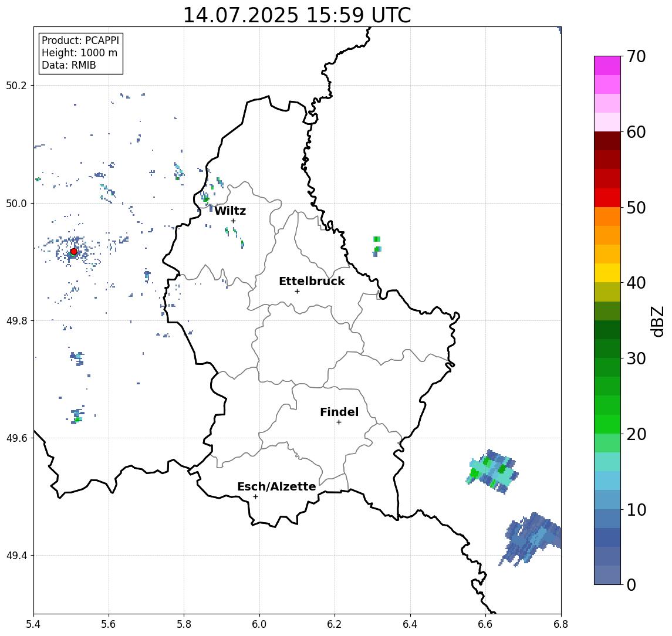Viewport: 672px width, 636px height.
Task: Click the longitude tick label 5.8
Action: pyautogui.click(x=184, y=624)
